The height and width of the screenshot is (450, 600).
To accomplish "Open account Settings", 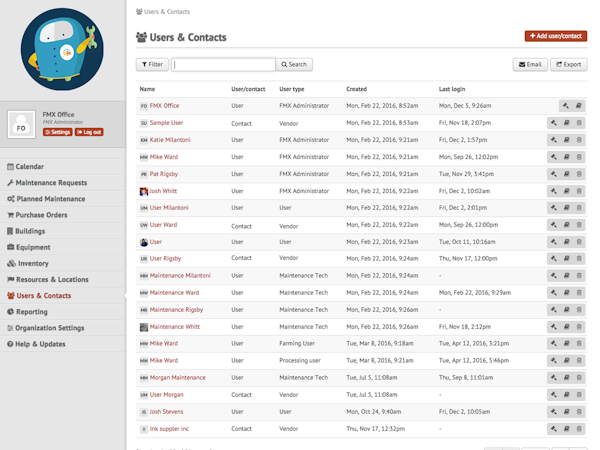I will 57,132.
